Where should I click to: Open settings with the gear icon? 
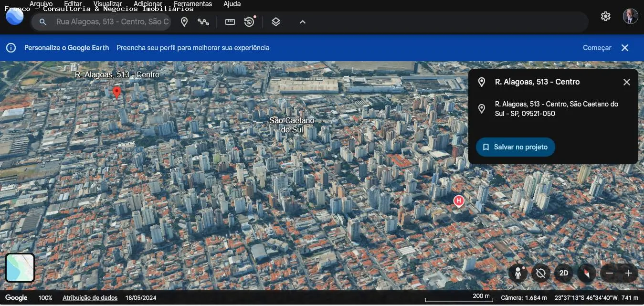[606, 16]
